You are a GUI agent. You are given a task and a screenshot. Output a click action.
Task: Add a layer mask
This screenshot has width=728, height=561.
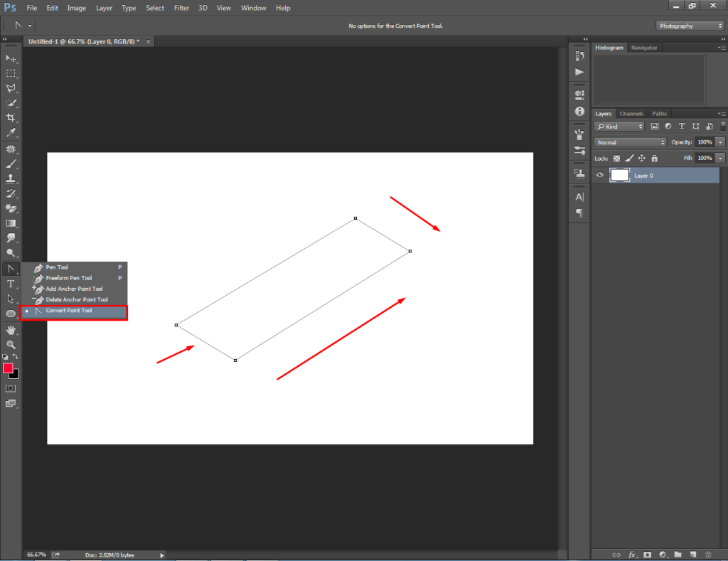648,554
